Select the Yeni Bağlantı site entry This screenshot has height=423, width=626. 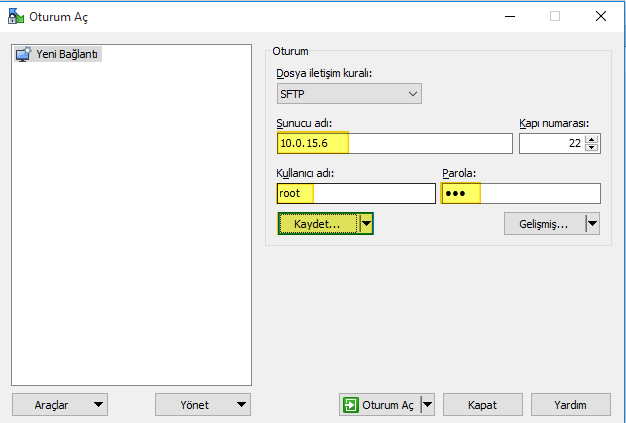[x=58, y=54]
